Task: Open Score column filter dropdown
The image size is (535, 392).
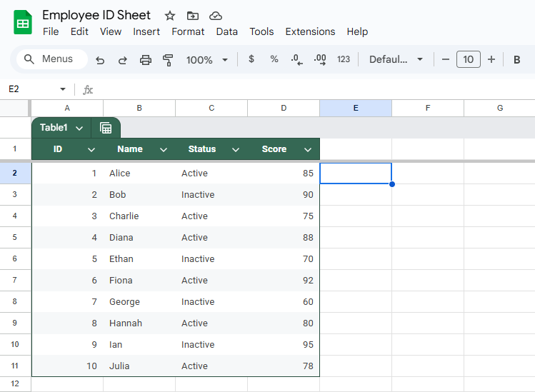Action: (x=308, y=149)
